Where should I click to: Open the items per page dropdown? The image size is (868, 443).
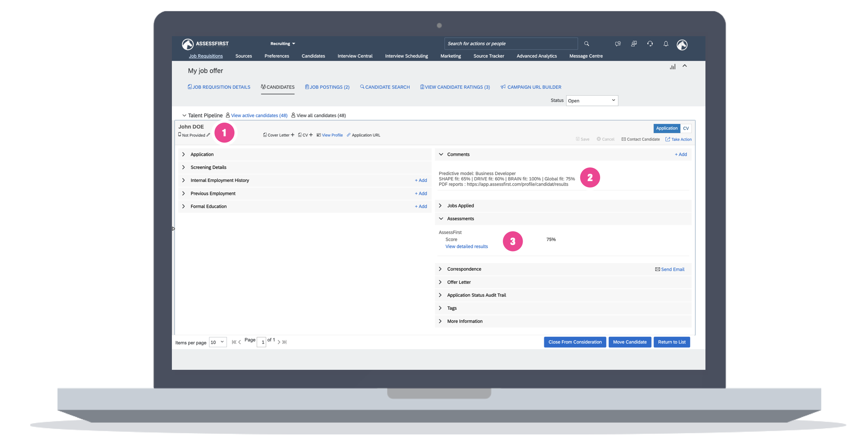coord(217,342)
